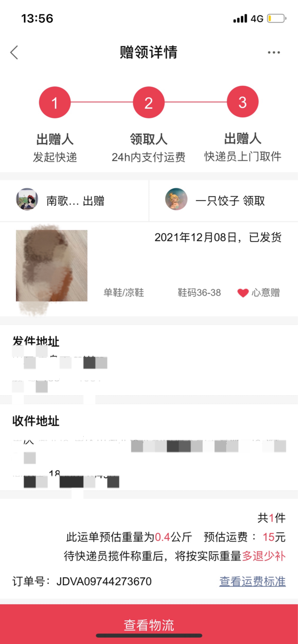This screenshot has height=644, width=298.
Task: Open the shoe item thumbnail
Action: 52,266
